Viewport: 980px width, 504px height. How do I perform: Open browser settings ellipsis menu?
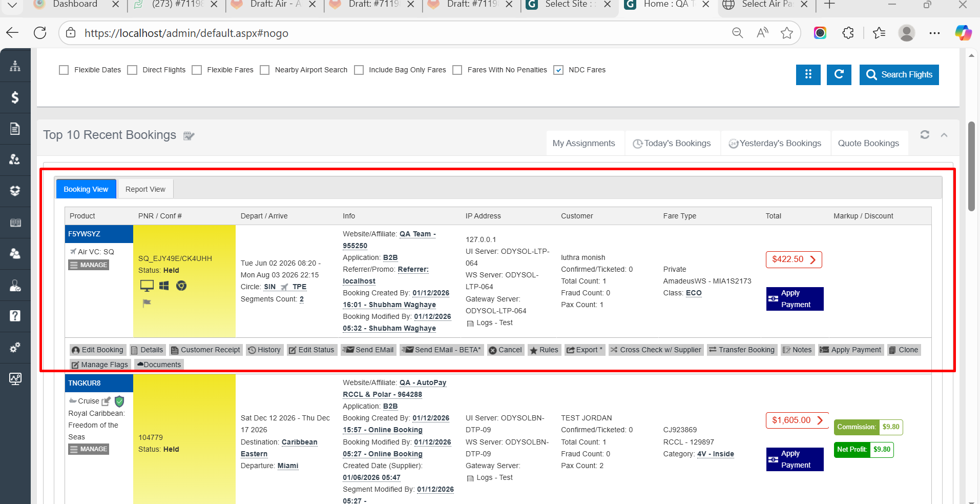(x=934, y=33)
